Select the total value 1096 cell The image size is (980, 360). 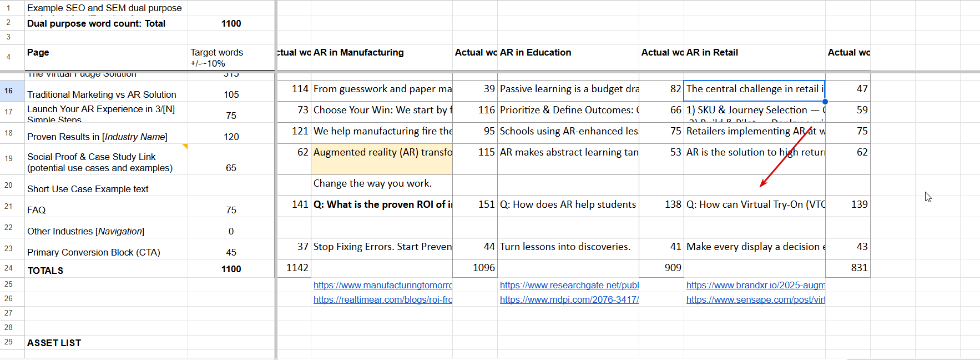(475, 268)
